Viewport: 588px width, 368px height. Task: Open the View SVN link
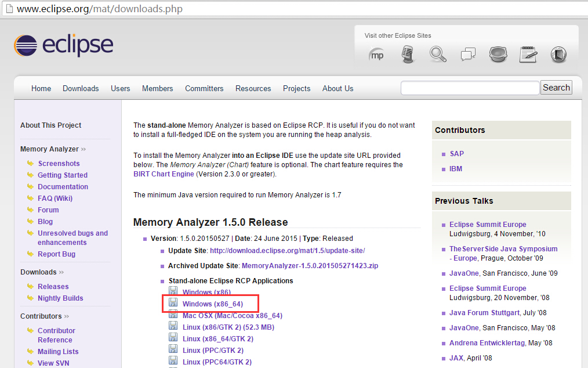[53, 363]
